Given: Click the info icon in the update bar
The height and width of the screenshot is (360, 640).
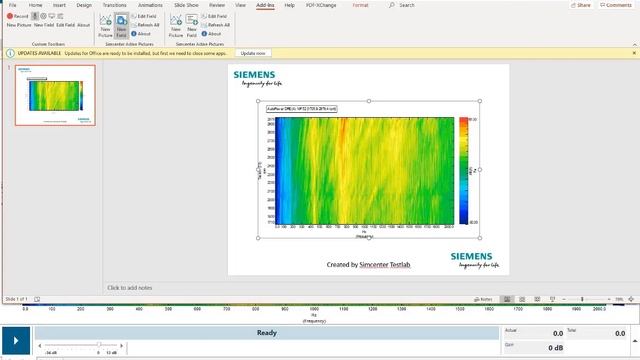Looking at the screenshot, I should [x=10, y=53].
